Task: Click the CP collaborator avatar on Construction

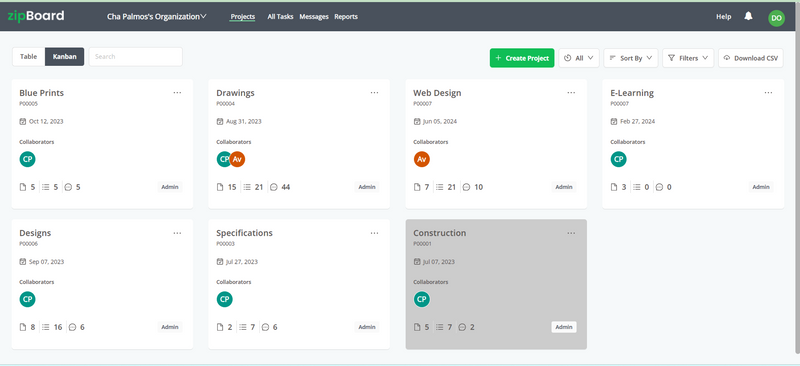Action: 421,299
